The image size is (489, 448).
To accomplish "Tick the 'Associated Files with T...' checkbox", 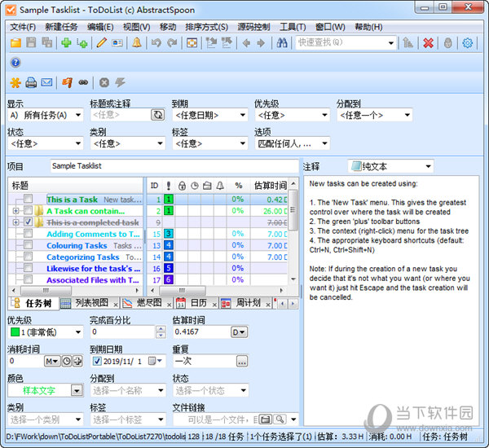I will pyautogui.click(x=28, y=279).
